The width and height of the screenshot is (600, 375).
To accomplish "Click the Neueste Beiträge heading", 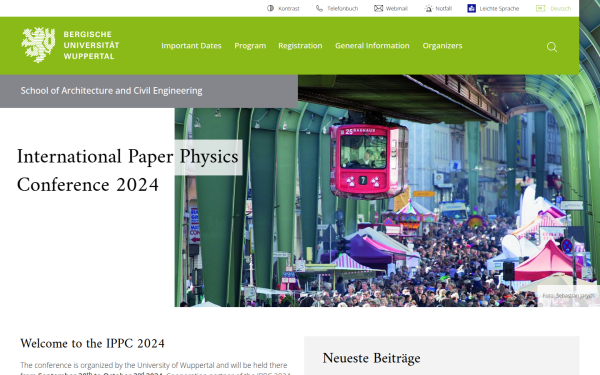I will 371,358.
